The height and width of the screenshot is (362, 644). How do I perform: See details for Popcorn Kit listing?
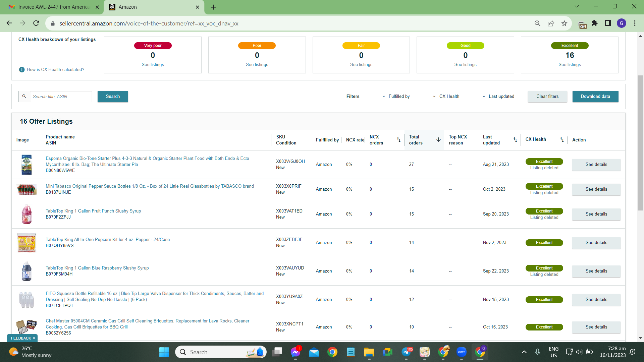(x=596, y=243)
